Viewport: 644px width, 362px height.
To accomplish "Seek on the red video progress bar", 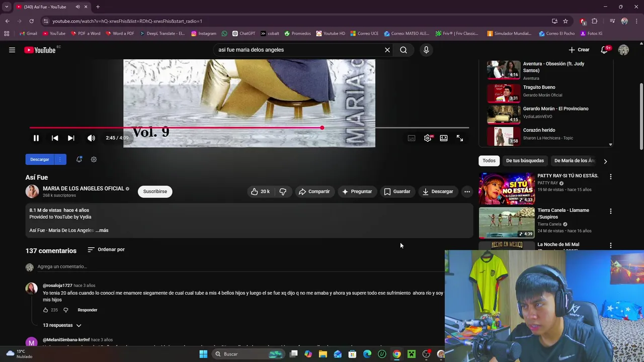I will [249, 128].
